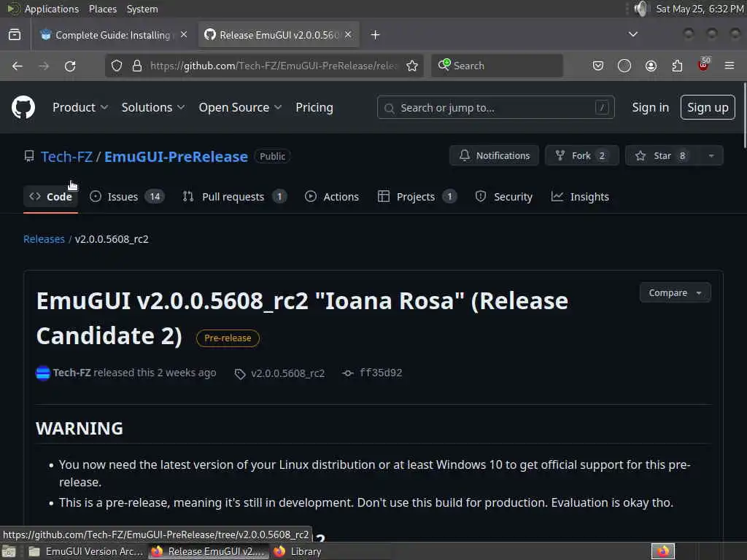
Task: Click the volume speaker icon
Action: [x=642, y=9]
